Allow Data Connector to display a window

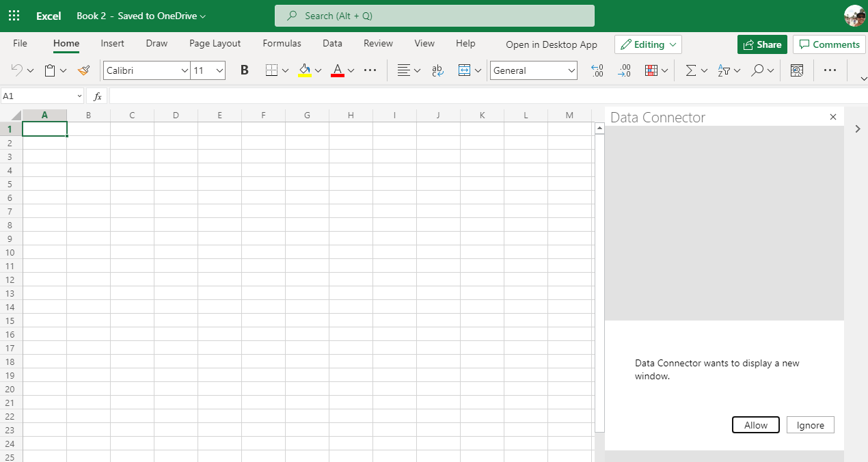(x=755, y=424)
